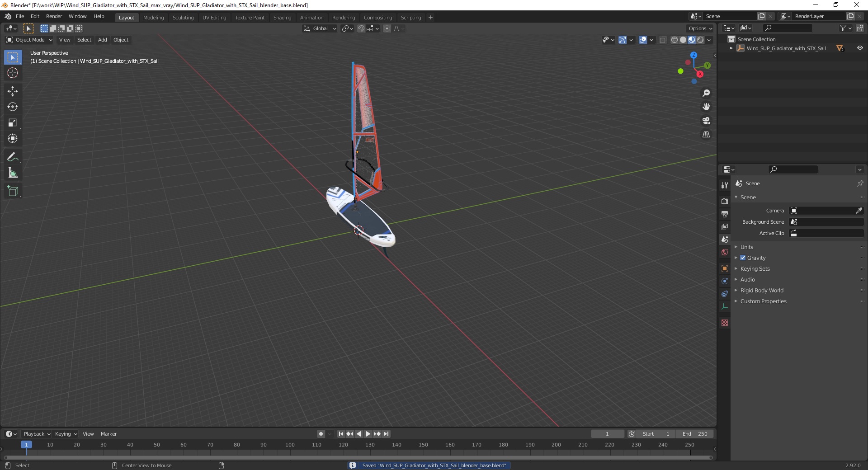Open Object Constraints properties tab
This screenshot has height=470, width=868.
(725, 294)
